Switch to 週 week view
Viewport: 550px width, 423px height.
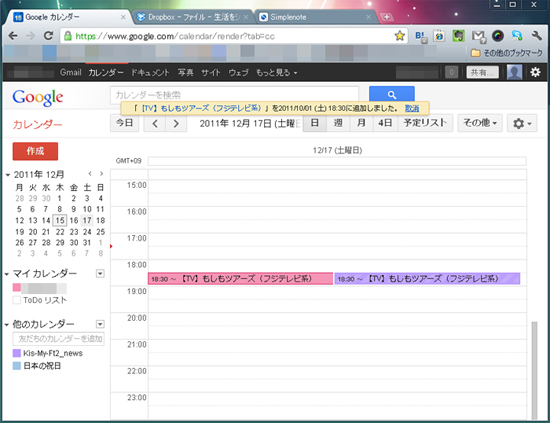click(338, 123)
